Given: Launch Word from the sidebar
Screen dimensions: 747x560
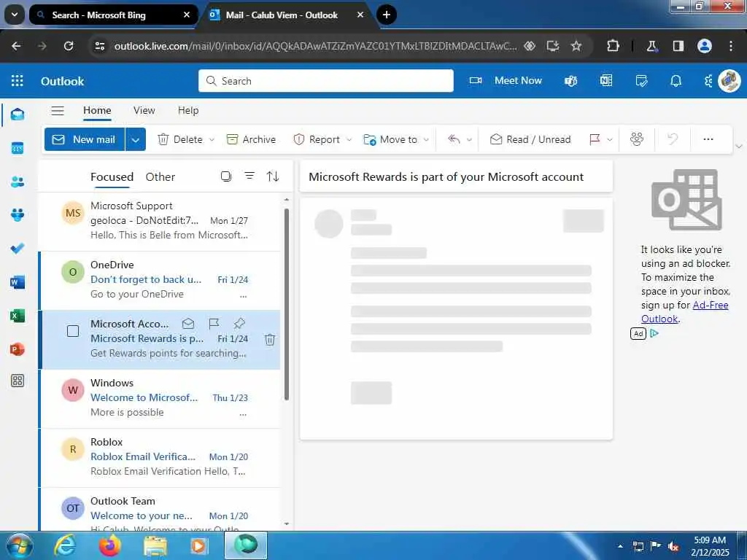Looking at the screenshot, I should click(18, 282).
